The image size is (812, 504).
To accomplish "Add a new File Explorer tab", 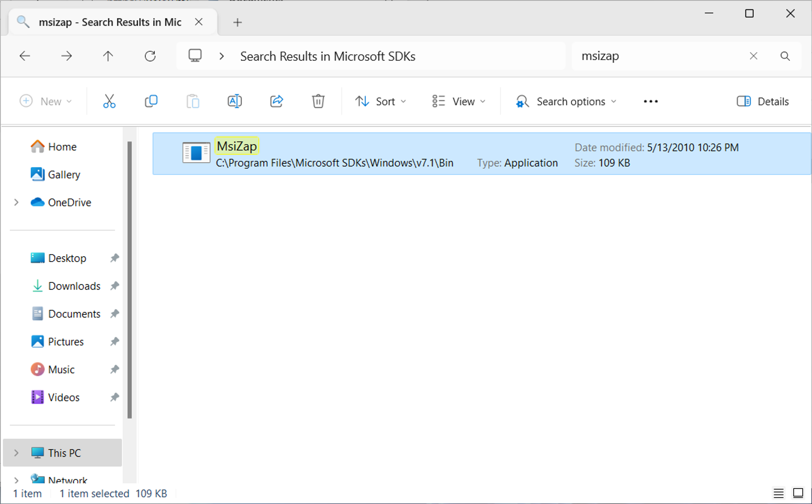I will click(237, 22).
